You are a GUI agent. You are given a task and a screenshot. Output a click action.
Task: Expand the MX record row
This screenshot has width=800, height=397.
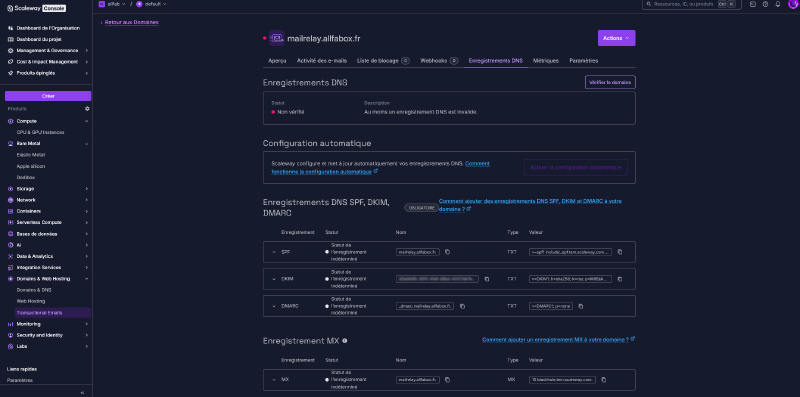click(x=274, y=380)
